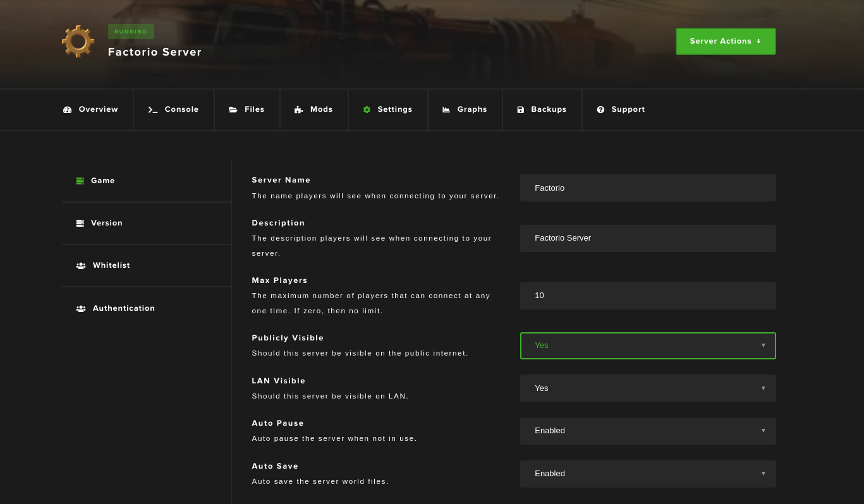The height and width of the screenshot is (504, 864).
Task: Click 'Auto pause the server when not in use.' text
Action: 334,438
